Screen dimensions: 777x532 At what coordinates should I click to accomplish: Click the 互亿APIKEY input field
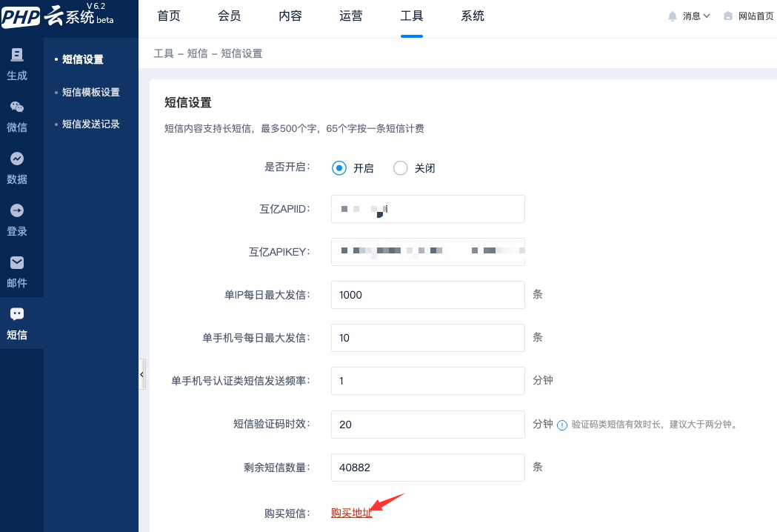(428, 252)
